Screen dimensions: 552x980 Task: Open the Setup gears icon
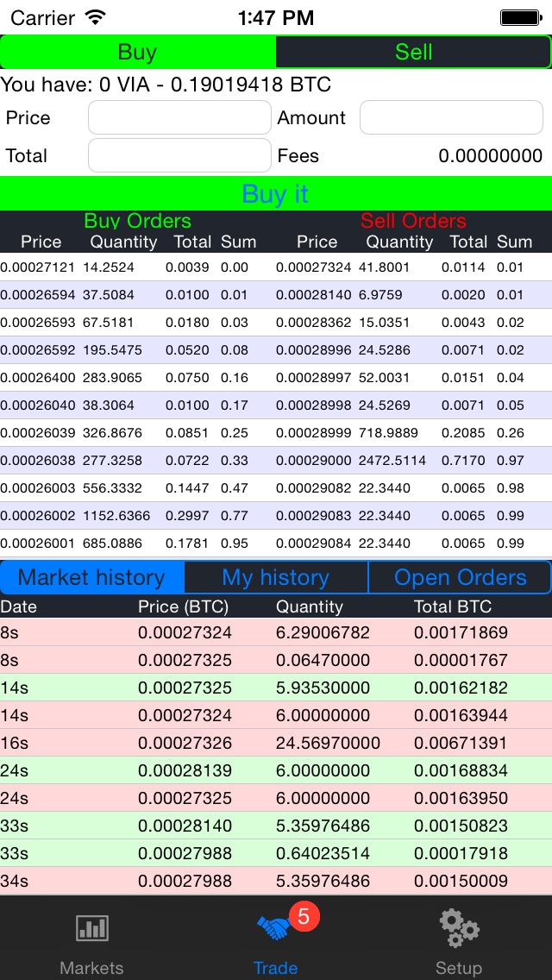coord(458,928)
